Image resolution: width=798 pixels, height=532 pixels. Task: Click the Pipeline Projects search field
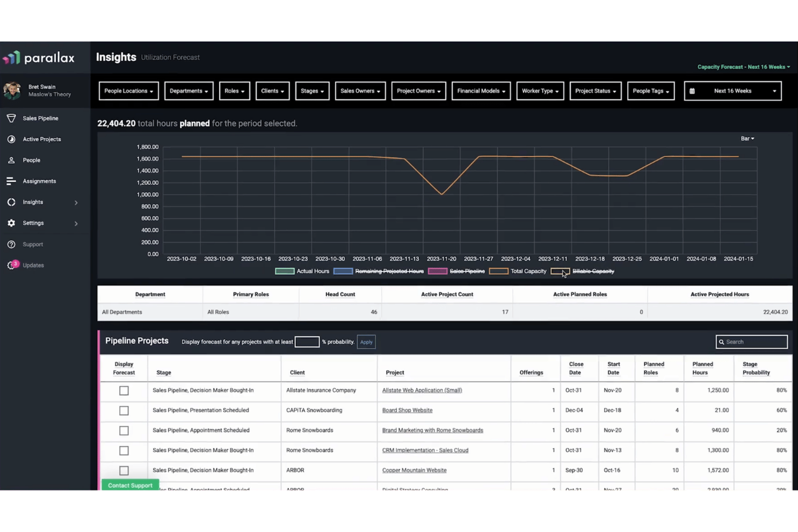752,342
